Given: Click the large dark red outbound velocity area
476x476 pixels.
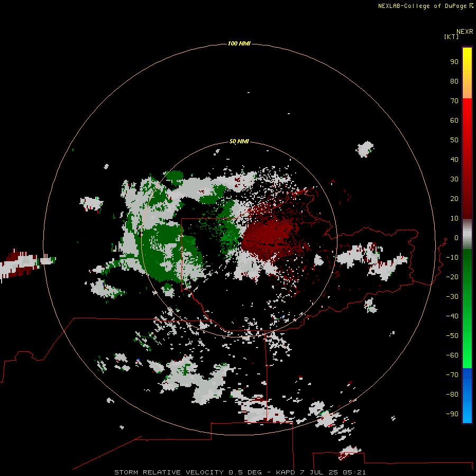Looking at the screenshot, I should tap(269, 239).
